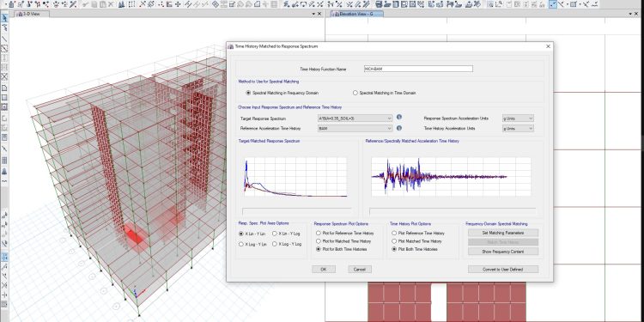Select the X-brace quick draw tool
Image resolution: width=644 pixels, height=322 pixels.
click(4, 76)
